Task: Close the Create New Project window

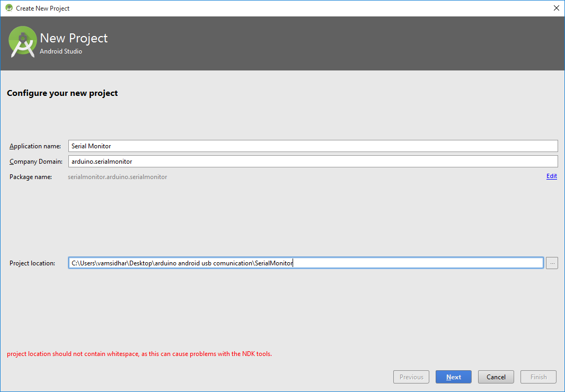Action: [556, 8]
